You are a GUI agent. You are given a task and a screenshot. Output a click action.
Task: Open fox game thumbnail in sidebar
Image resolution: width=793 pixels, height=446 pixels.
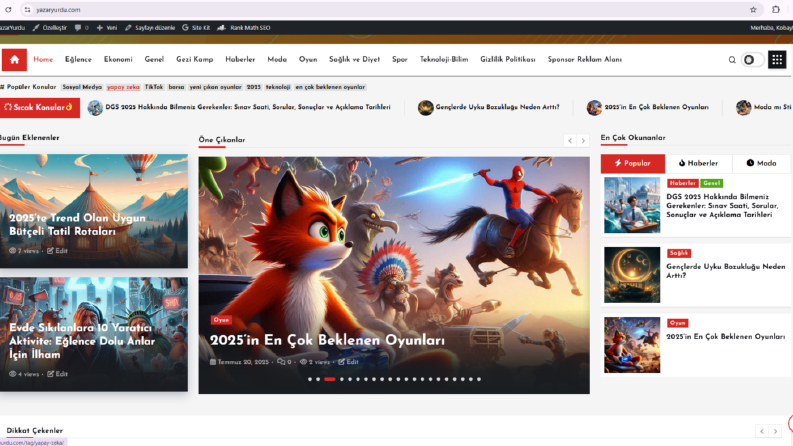632,345
